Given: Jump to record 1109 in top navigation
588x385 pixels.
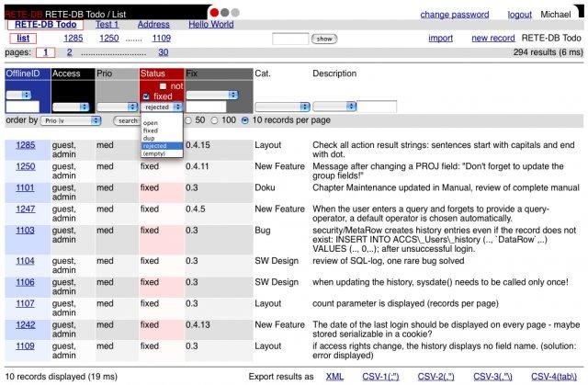Looking at the screenshot, I should (162, 39).
